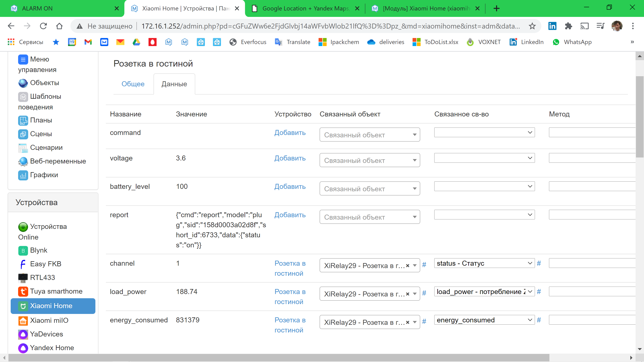Open the Графики section
This screenshot has width=644, height=362.
44,175
